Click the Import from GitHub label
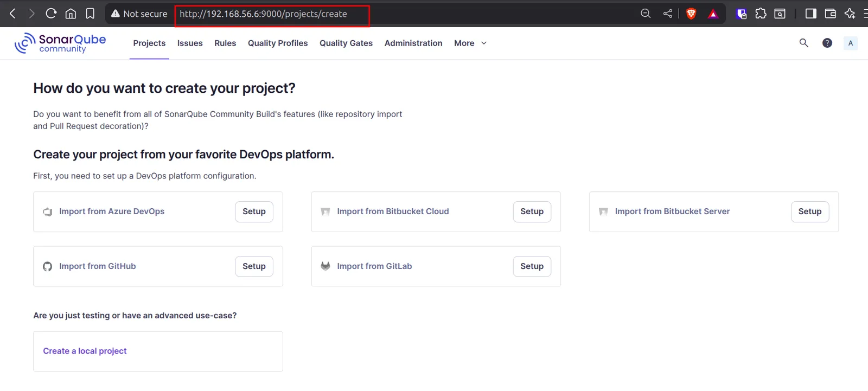Image resolution: width=868 pixels, height=391 pixels. tap(98, 266)
